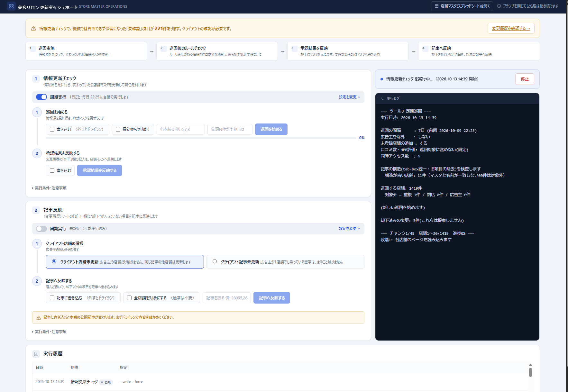
Task: Click the 2026-10-13 14:39 history date cell
Action: 50,382
